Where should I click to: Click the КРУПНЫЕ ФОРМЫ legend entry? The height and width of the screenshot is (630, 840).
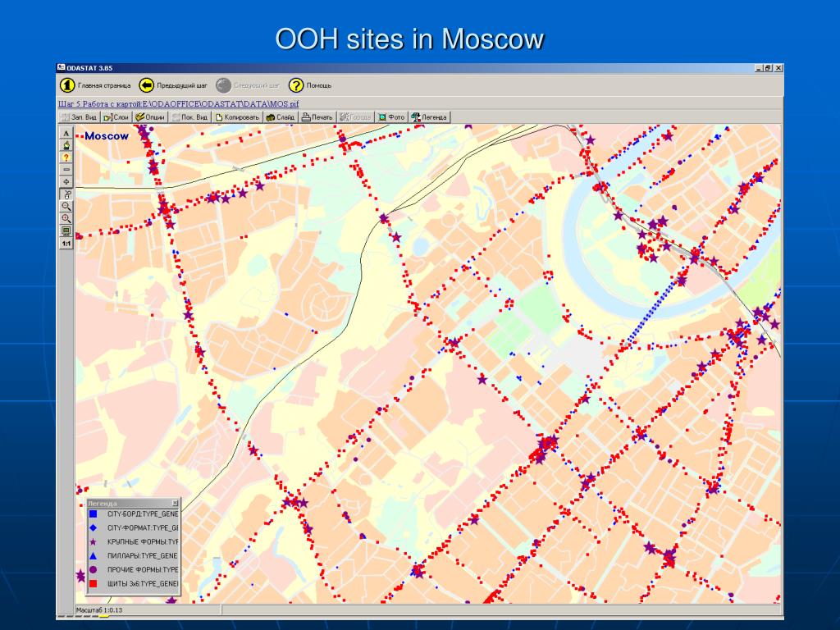pos(143,541)
